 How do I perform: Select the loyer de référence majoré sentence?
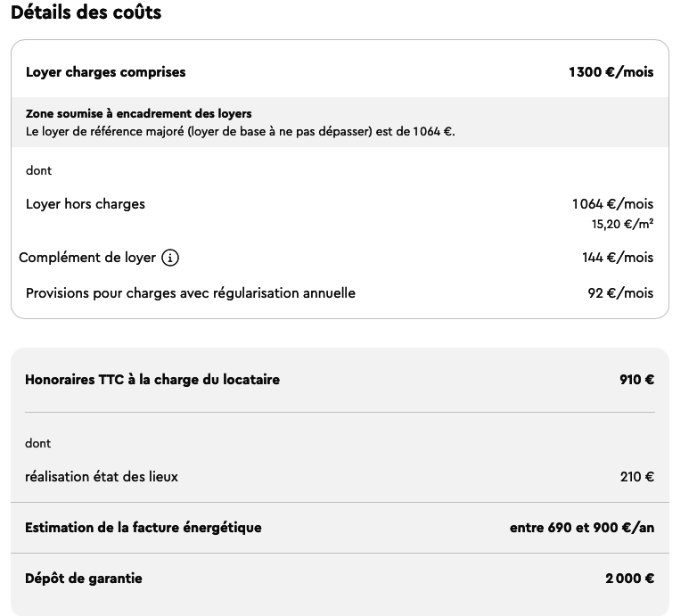[241, 132]
